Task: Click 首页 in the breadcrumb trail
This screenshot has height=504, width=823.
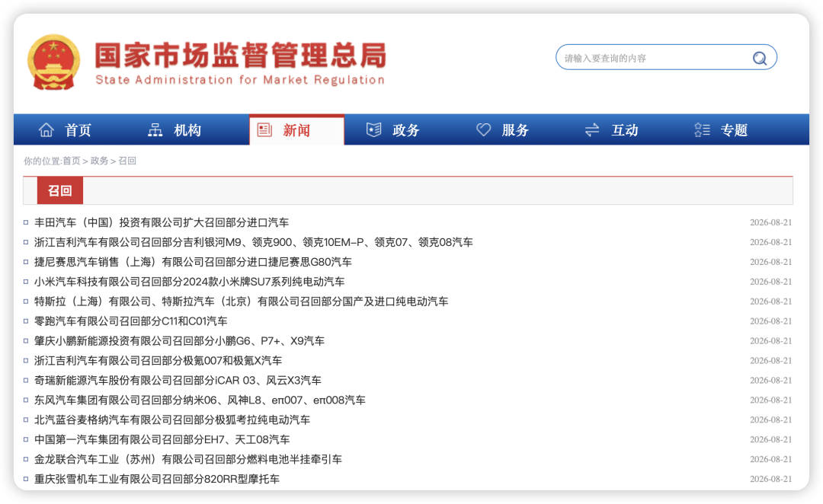Action: [x=72, y=161]
